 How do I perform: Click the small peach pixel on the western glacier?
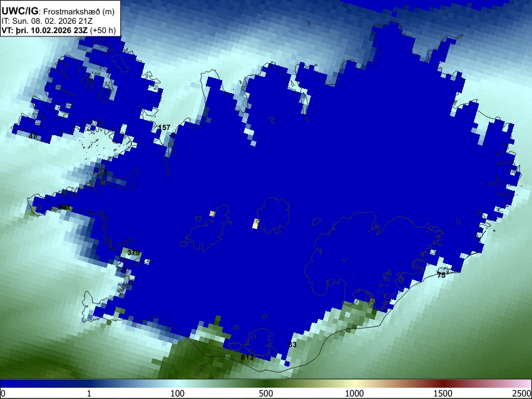212,213
